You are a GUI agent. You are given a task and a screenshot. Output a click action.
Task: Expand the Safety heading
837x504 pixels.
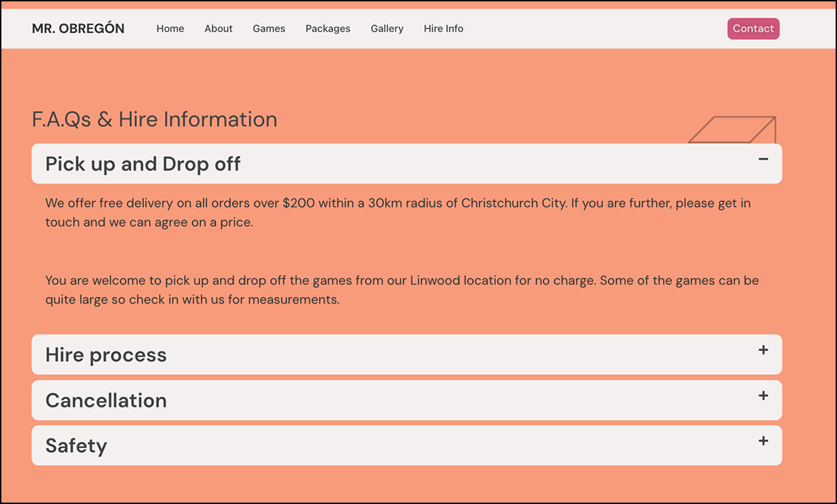point(77,446)
